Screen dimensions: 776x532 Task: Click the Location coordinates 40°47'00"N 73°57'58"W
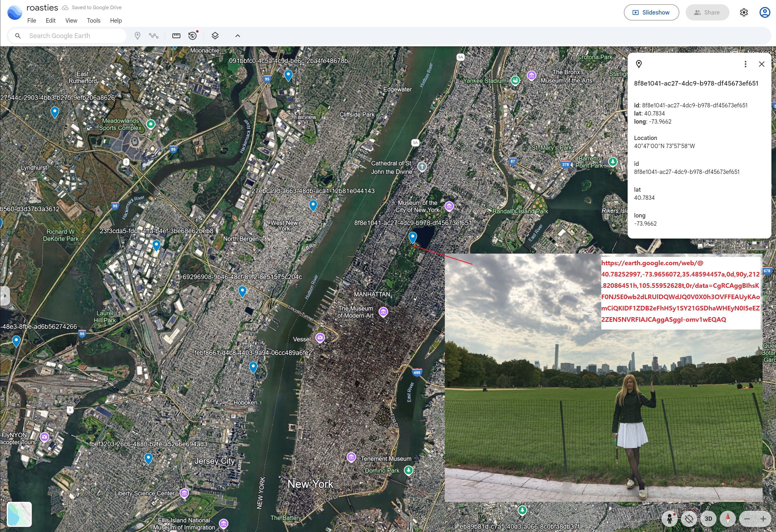[x=665, y=146]
